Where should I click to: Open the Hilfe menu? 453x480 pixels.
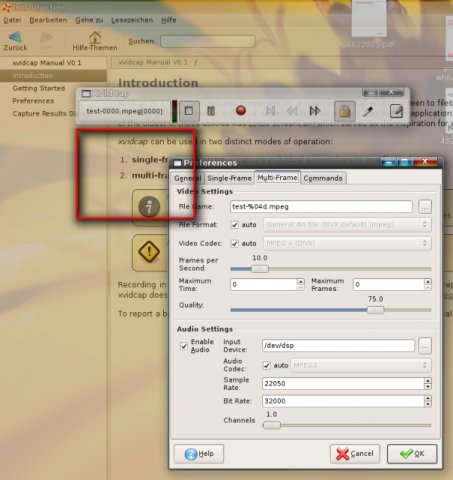(x=169, y=20)
